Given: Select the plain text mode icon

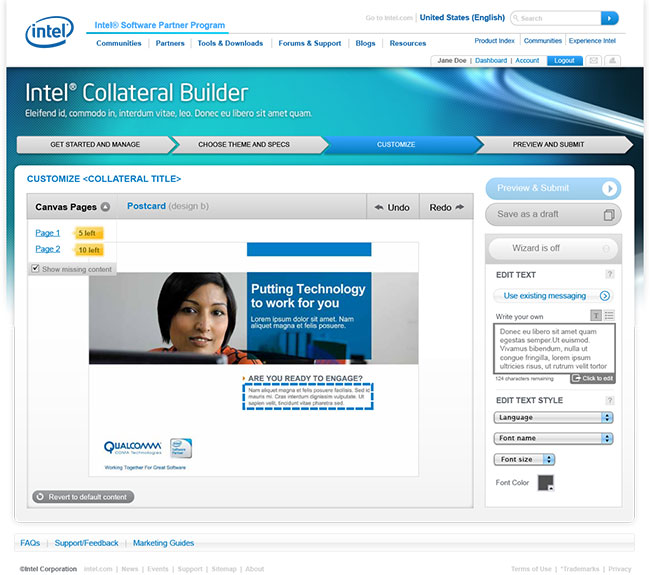Looking at the screenshot, I should point(597,315).
